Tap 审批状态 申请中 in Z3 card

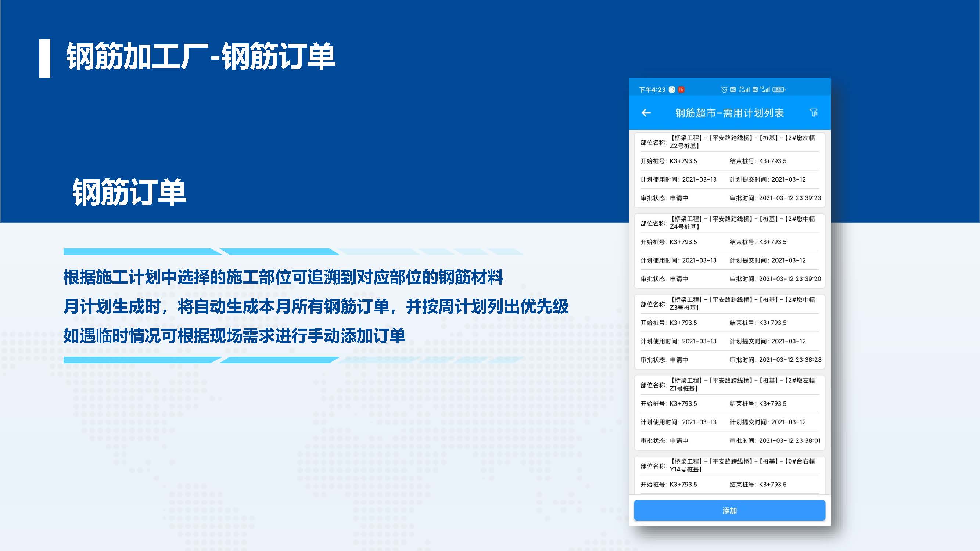(x=664, y=360)
